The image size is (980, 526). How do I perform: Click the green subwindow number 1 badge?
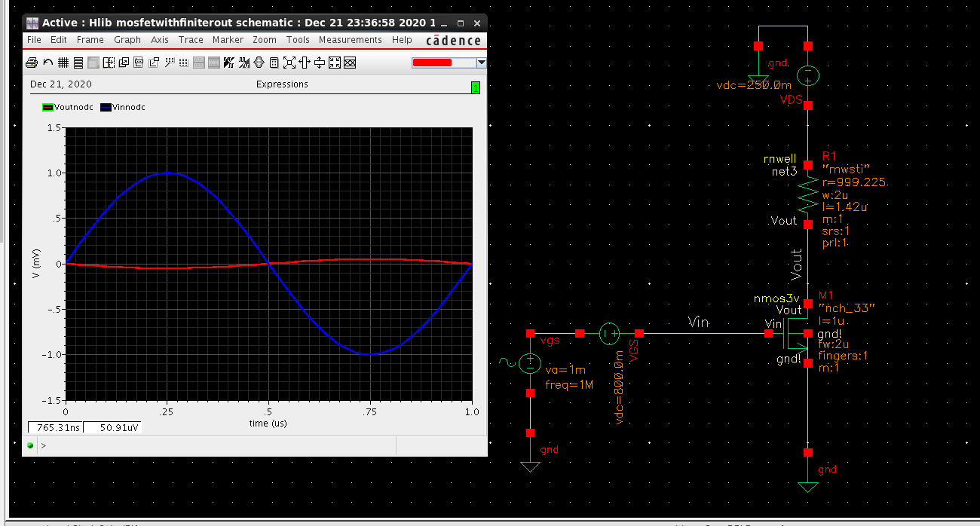click(475, 88)
